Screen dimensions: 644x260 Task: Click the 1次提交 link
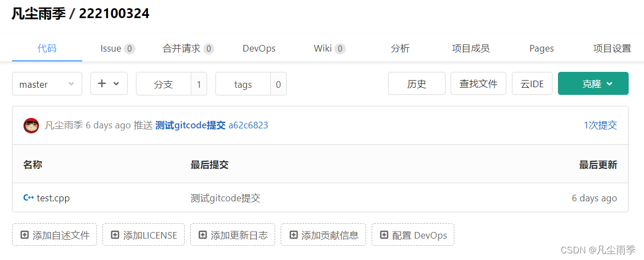pos(601,125)
